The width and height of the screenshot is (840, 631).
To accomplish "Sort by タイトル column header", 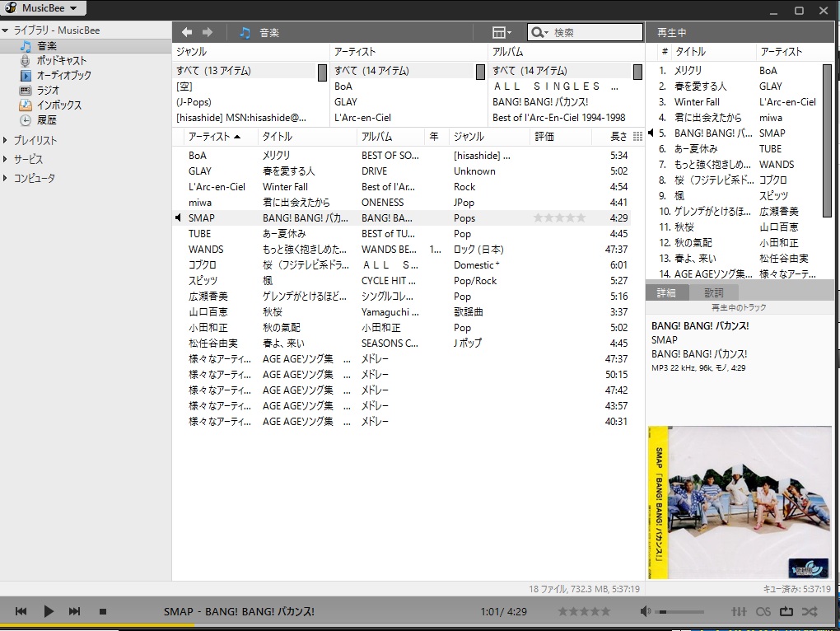I will click(x=306, y=137).
